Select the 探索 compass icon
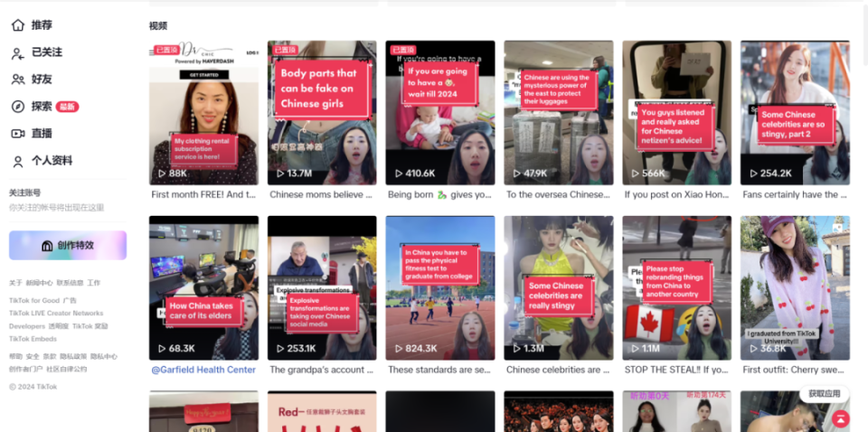Viewport: 868px width, 432px height. 18,107
